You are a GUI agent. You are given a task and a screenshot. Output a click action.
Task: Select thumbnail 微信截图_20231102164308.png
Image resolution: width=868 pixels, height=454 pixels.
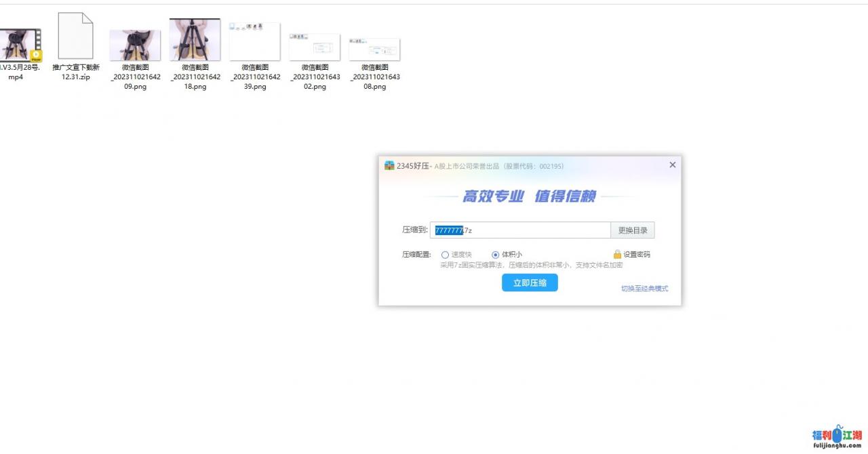[x=374, y=49]
